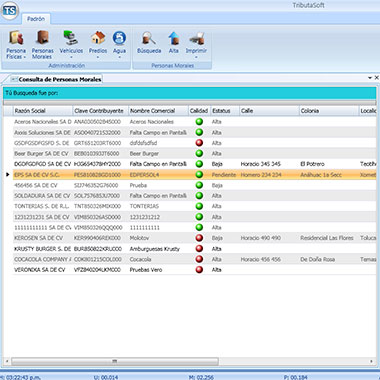This screenshot has height=380, width=380.
Task: Expand the Imprimir dropdown arrow
Action: point(196,57)
